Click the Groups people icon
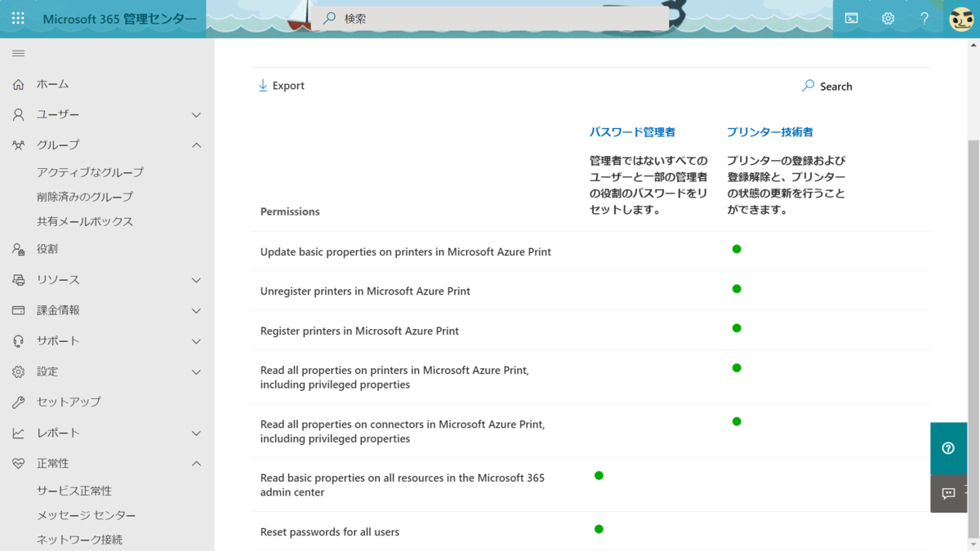Screen dimensions: 980x551 (18, 145)
